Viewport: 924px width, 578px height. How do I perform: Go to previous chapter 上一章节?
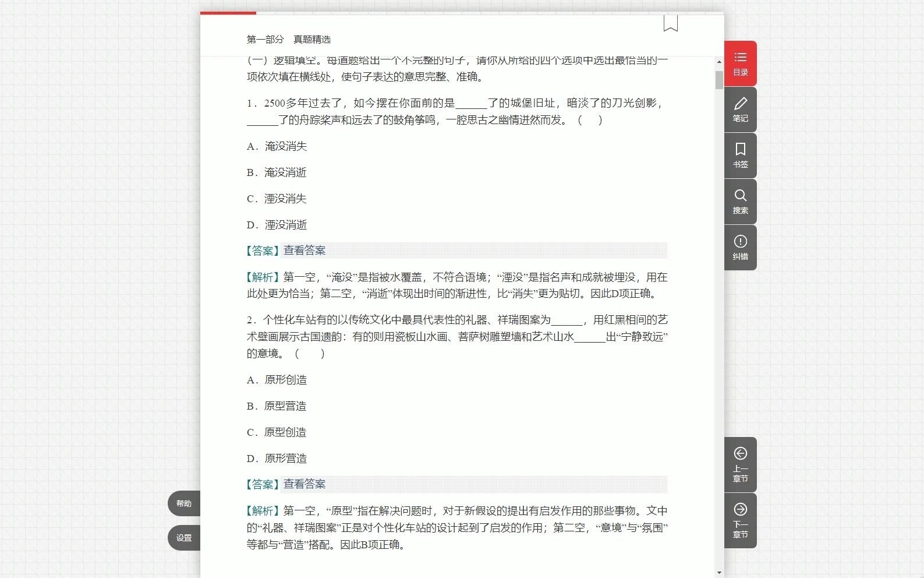(x=740, y=464)
